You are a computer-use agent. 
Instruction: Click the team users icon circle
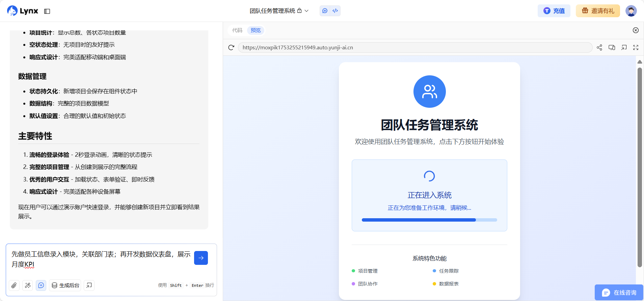(429, 92)
